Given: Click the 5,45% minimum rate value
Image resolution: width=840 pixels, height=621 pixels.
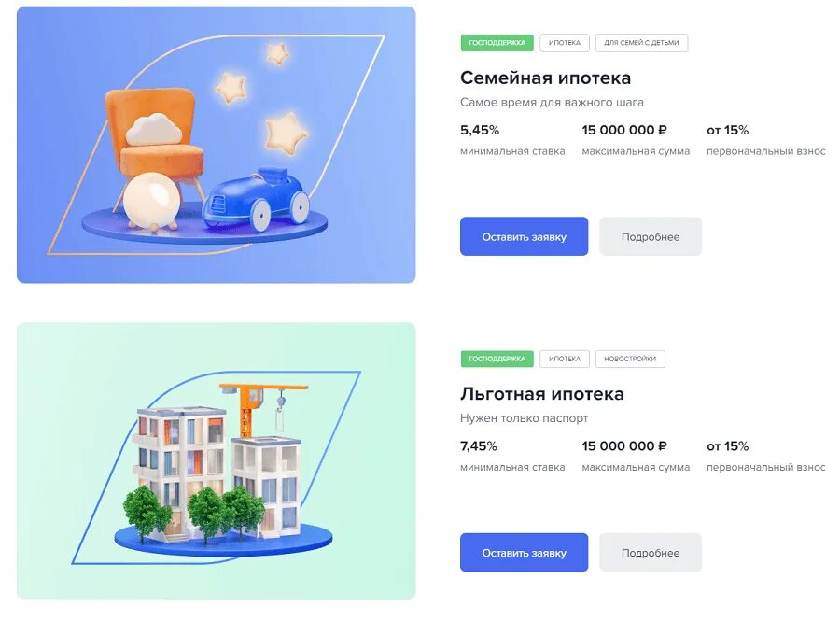Looking at the screenshot, I should pyautogui.click(x=480, y=130).
